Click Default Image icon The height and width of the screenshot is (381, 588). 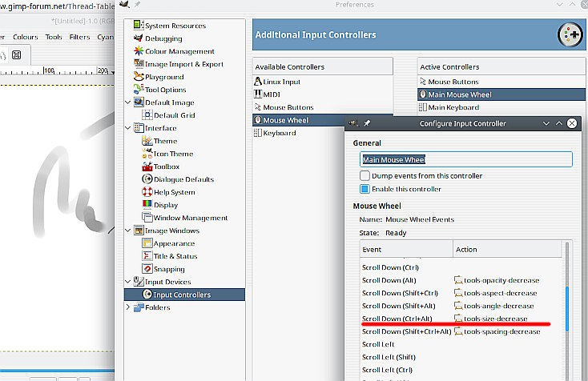coord(139,102)
